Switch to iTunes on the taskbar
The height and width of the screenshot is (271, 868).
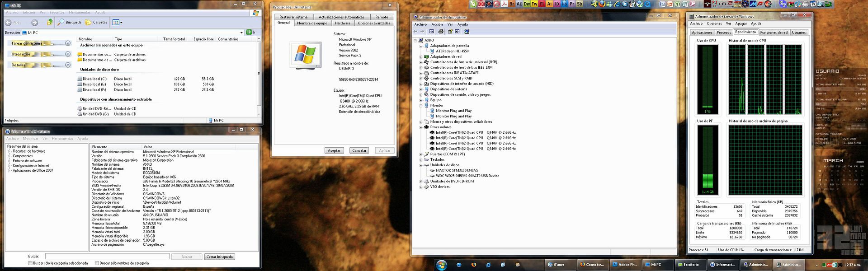click(560, 265)
